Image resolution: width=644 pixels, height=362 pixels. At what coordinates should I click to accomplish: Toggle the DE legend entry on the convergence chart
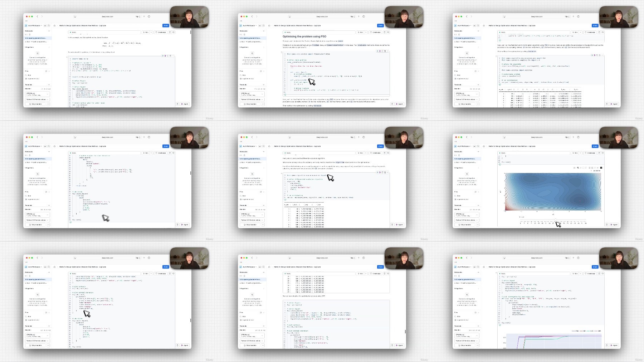tap(582, 331)
